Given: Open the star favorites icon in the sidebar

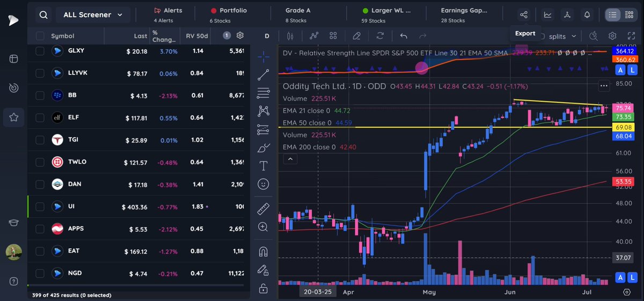Looking at the screenshot, I should coord(13,117).
